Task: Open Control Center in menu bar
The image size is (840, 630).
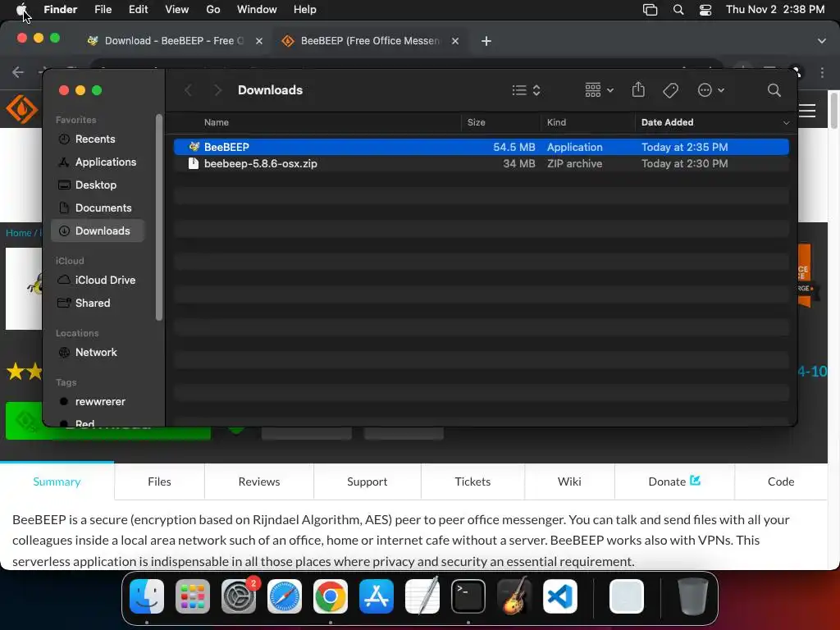Action: pyautogui.click(x=705, y=10)
